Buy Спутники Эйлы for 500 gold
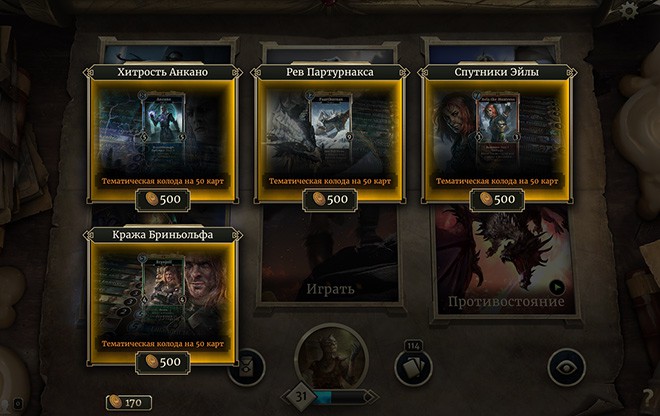The height and width of the screenshot is (416, 660). click(x=497, y=199)
